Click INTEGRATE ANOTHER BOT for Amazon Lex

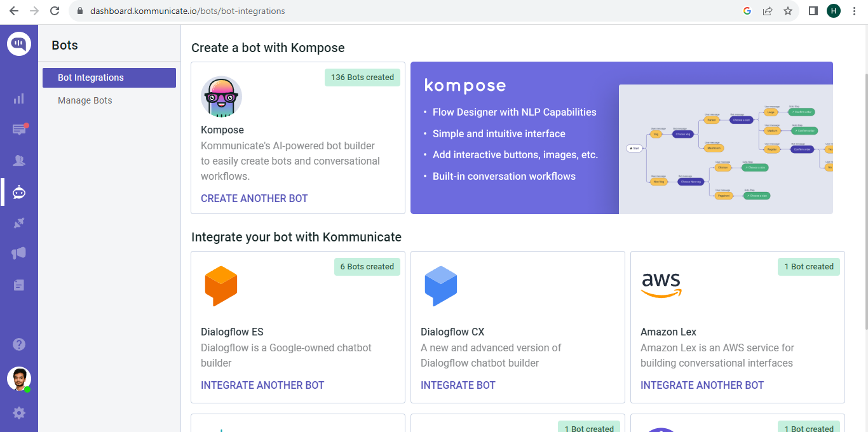[x=702, y=385]
